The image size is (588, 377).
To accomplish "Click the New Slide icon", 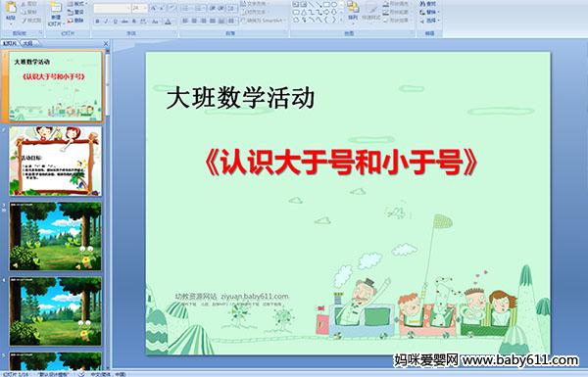I will pos(56,8).
